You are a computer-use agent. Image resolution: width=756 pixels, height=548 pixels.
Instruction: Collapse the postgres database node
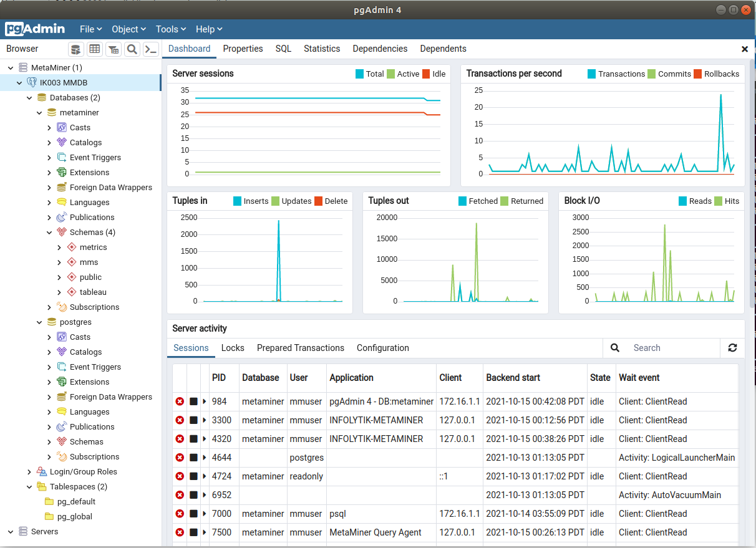[39, 322]
